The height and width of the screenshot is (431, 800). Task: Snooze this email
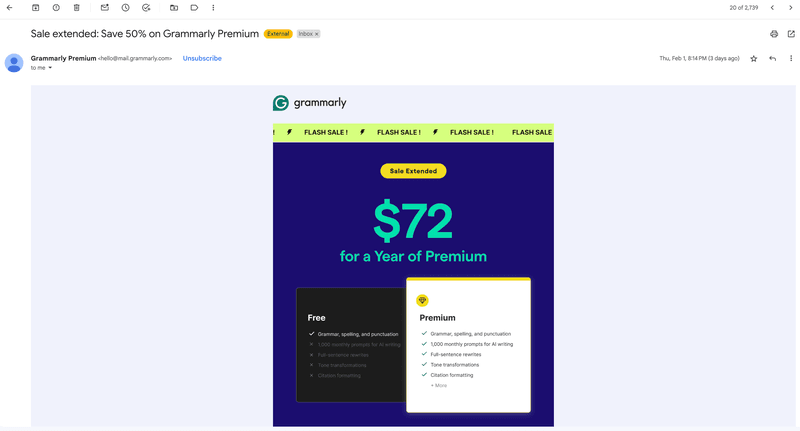pos(125,8)
